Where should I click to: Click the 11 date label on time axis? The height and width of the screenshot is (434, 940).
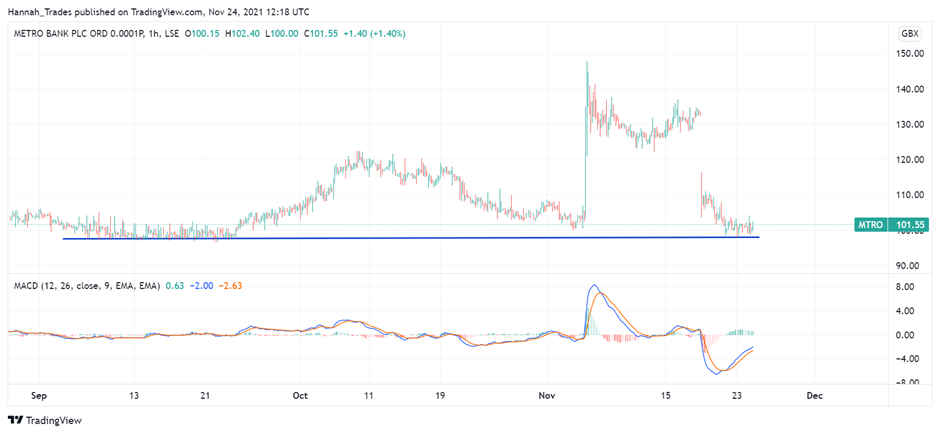[x=369, y=396]
